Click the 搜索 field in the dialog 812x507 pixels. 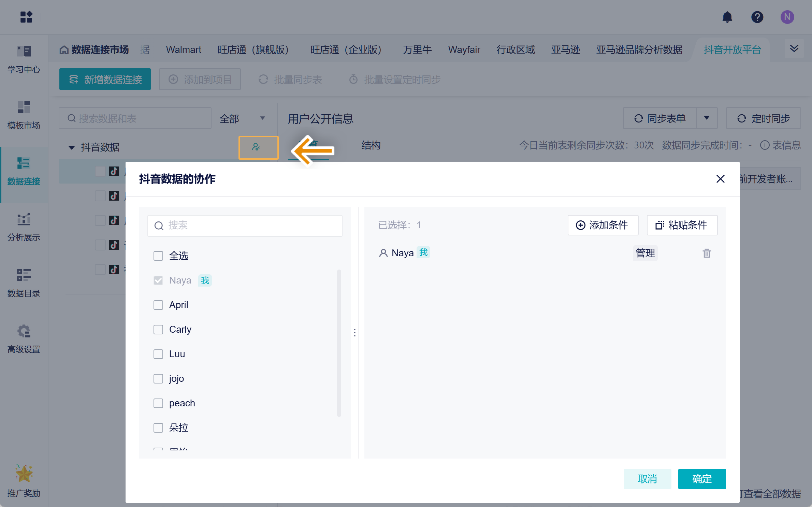click(x=245, y=226)
